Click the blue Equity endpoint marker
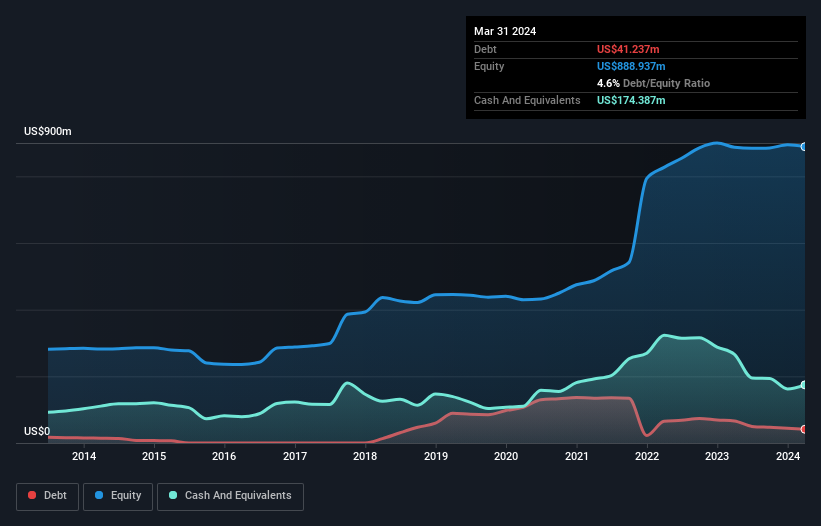The height and width of the screenshot is (526, 821). coord(804,147)
